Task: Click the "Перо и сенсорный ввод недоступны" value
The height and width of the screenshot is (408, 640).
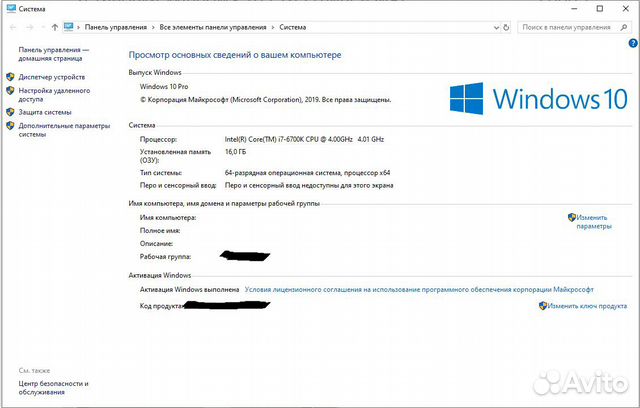Action: coord(309,185)
